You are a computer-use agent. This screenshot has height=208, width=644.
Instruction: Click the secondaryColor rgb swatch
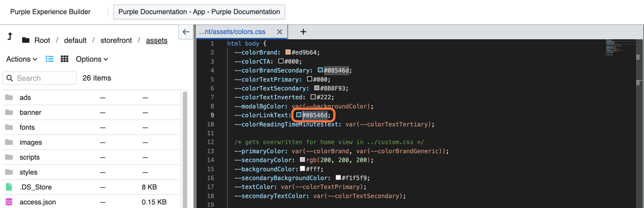pyautogui.click(x=303, y=160)
